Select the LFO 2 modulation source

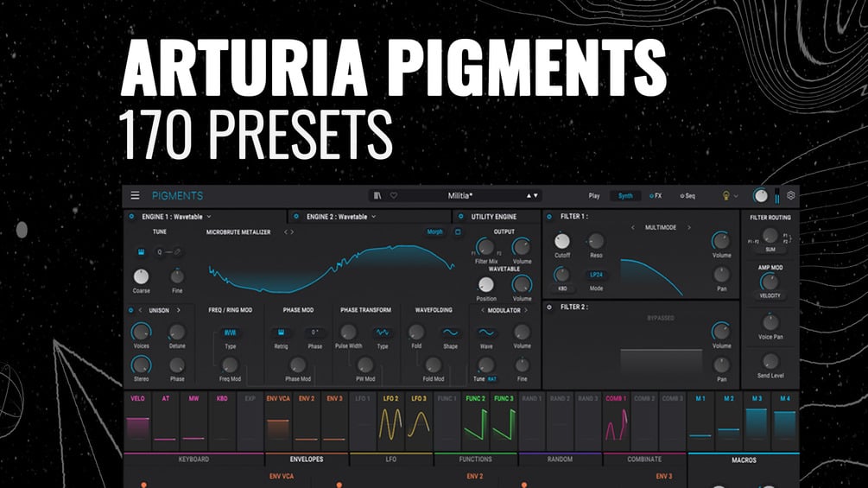[391, 420]
